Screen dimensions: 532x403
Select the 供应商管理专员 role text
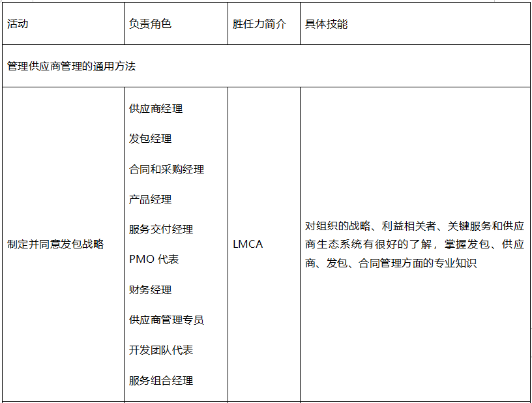pyautogui.click(x=166, y=320)
